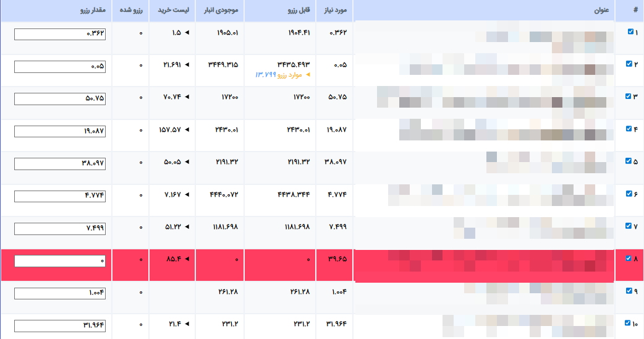Screen dimensions: 644x339
Task: Toggle the checkbox on highlighted row 8
Action: [x=630, y=259]
